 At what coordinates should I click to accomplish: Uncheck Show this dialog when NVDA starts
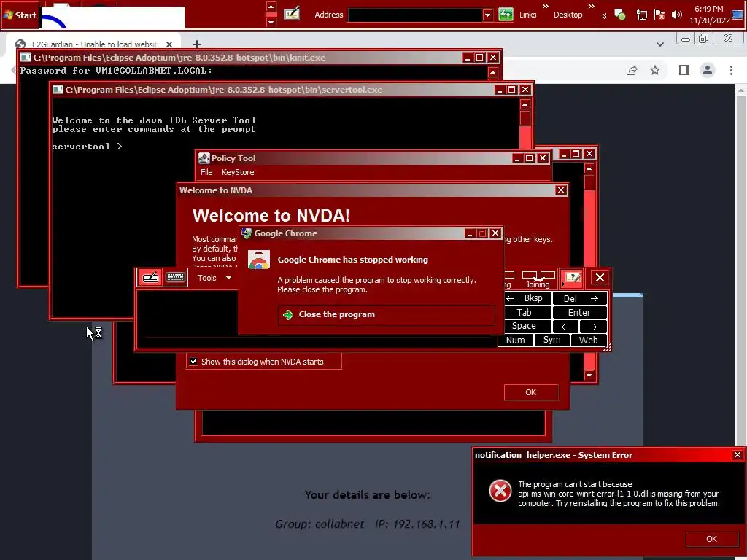[194, 362]
